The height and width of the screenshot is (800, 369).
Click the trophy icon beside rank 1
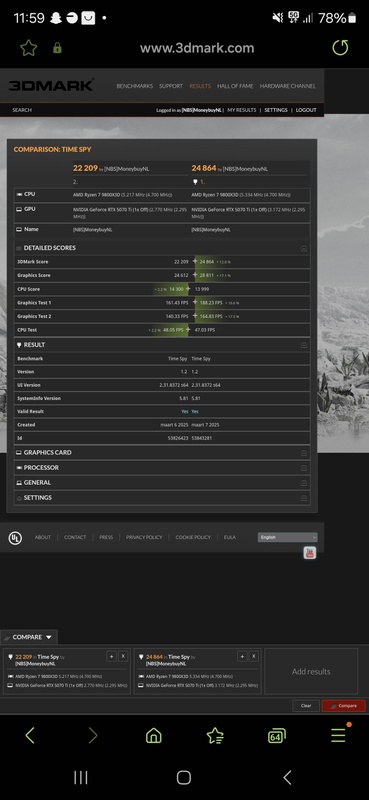[x=195, y=182]
